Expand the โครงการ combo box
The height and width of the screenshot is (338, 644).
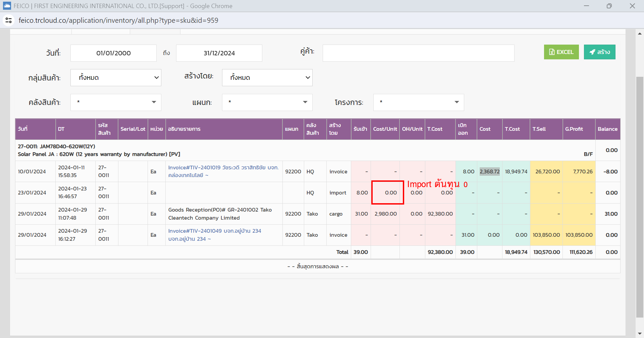[x=419, y=102]
